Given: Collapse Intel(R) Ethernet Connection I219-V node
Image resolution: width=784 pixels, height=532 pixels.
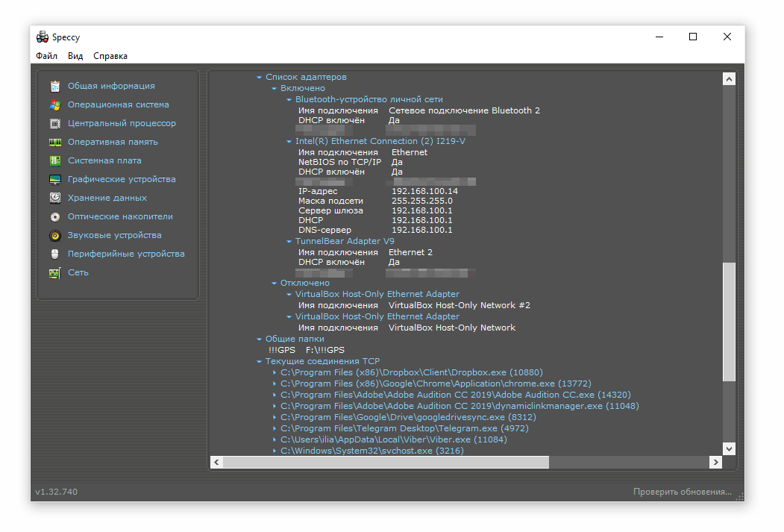Looking at the screenshot, I should point(289,142).
